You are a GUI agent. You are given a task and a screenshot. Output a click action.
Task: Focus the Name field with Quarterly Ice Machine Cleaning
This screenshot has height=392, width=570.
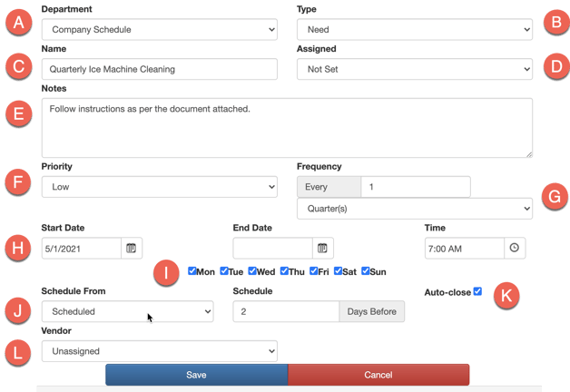coord(160,69)
